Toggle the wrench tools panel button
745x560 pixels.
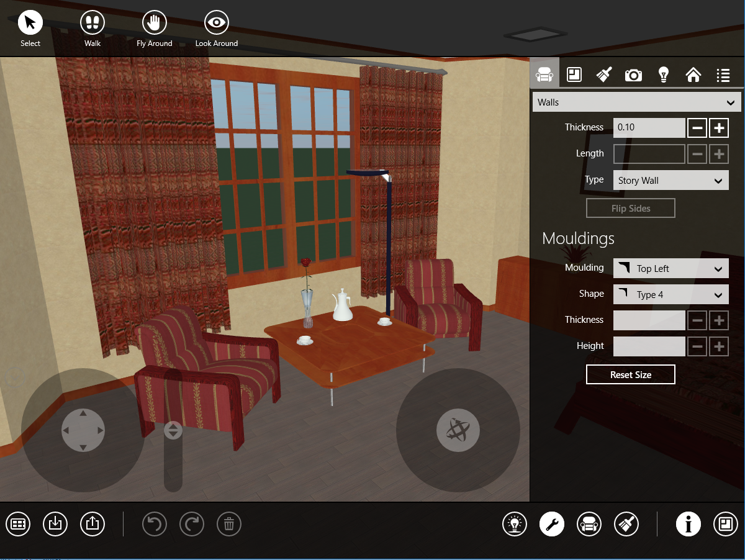552,525
